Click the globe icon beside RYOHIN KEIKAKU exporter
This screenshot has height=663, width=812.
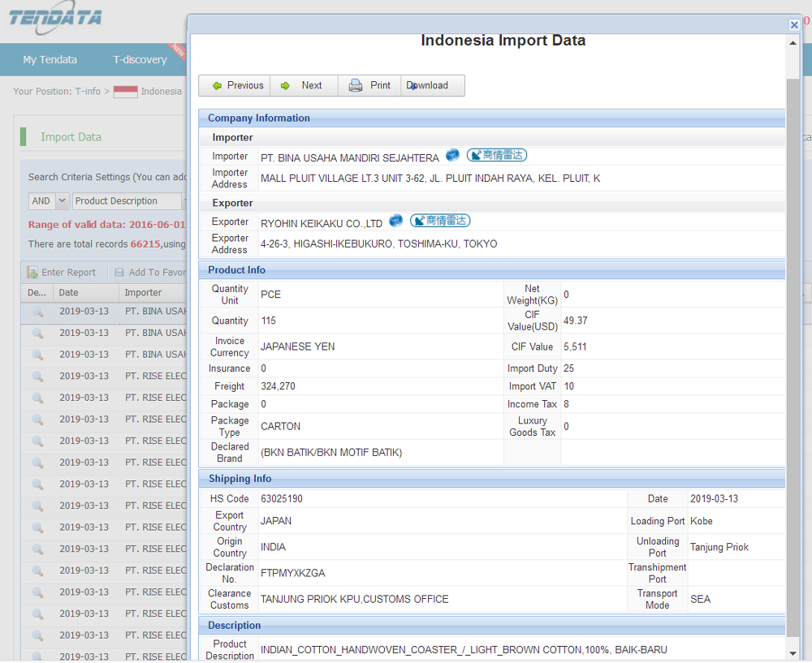(396, 221)
